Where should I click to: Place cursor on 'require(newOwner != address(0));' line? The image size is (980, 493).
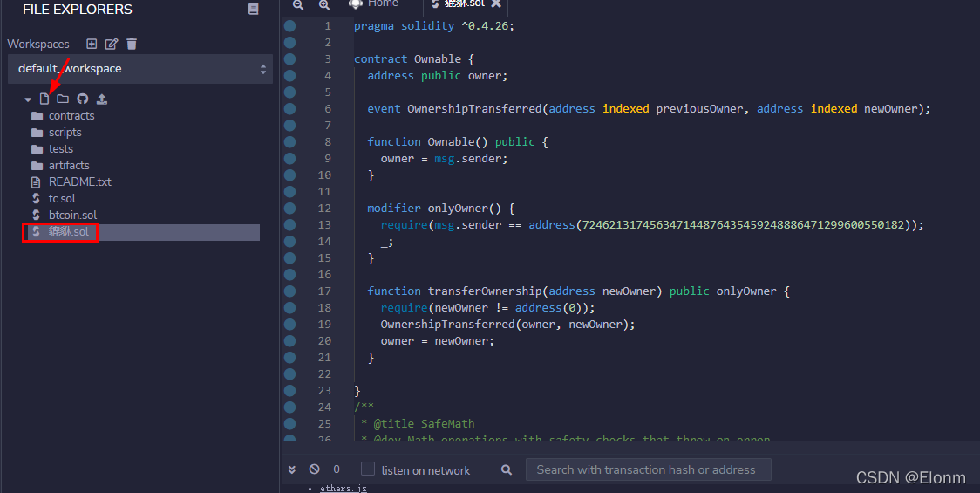pyautogui.click(x=487, y=308)
